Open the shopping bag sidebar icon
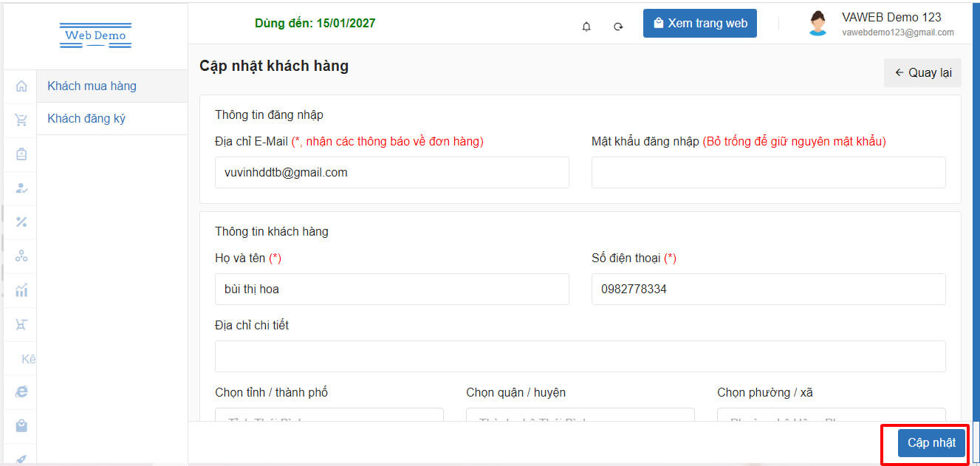This screenshot has width=980, height=466. tap(21, 426)
